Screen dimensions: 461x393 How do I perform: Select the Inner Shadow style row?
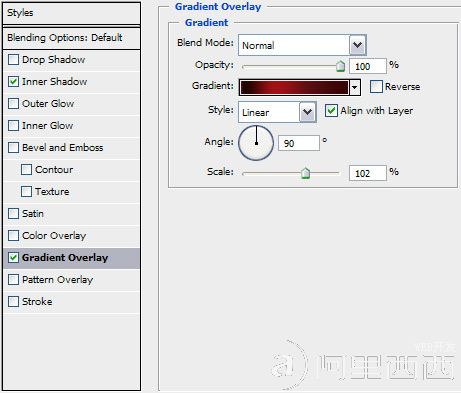tap(71, 82)
